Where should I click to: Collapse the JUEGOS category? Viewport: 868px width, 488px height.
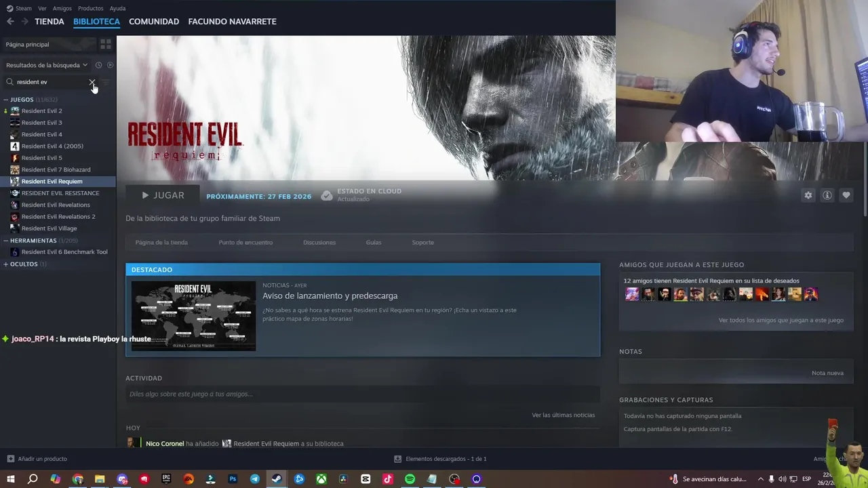[x=5, y=100]
